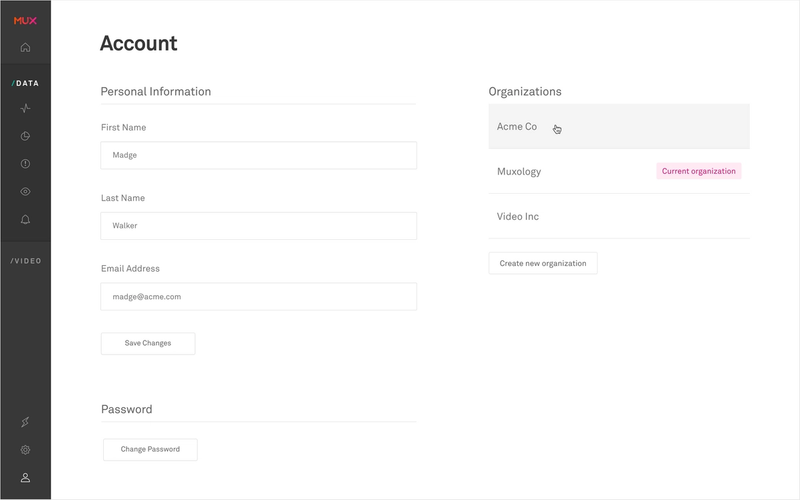
Task: Click the First Name input field
Action: (259, 155)
